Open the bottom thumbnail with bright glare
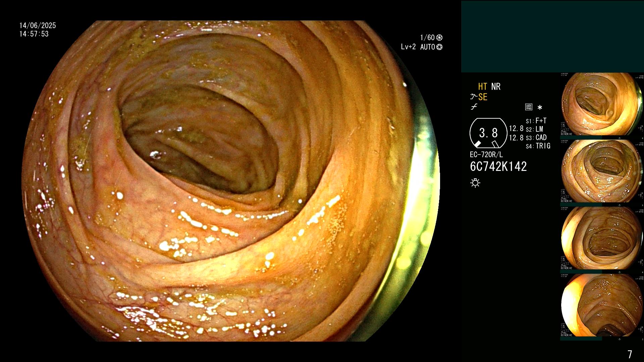The image size is (644, 362). click(x=602, y=305)
